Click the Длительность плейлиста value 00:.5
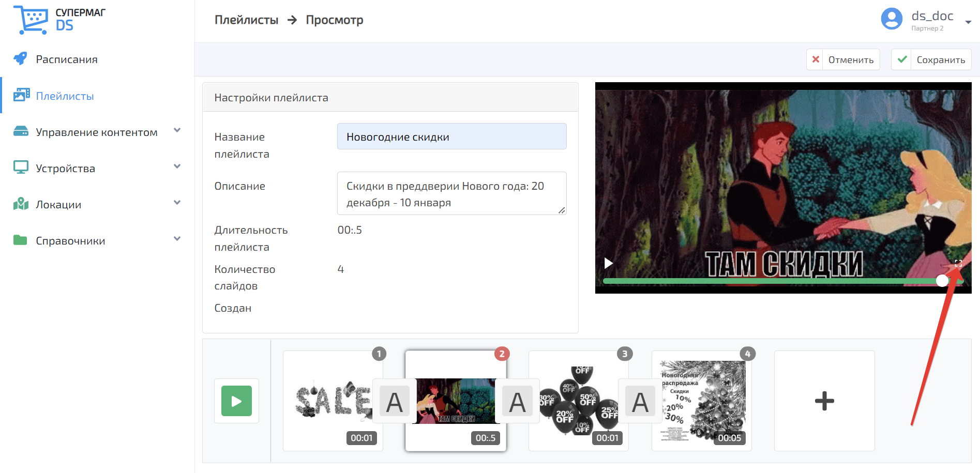980x473 pixels. pyautogui.click(x=350, y=230)
